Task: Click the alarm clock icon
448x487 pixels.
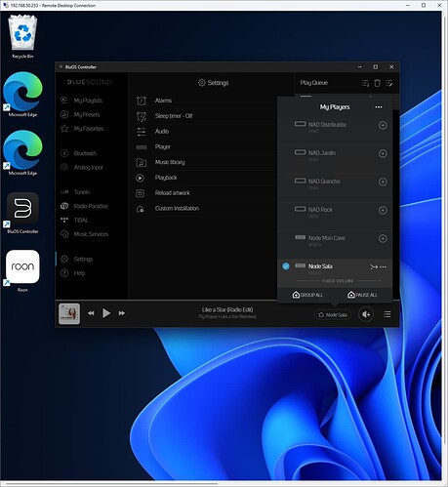Action: [x=141, y=101]
